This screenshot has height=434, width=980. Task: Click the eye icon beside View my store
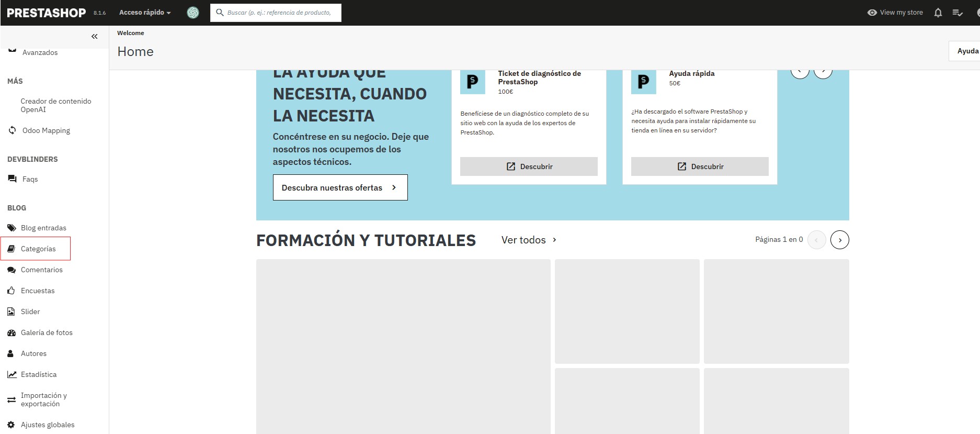(872, 13)
